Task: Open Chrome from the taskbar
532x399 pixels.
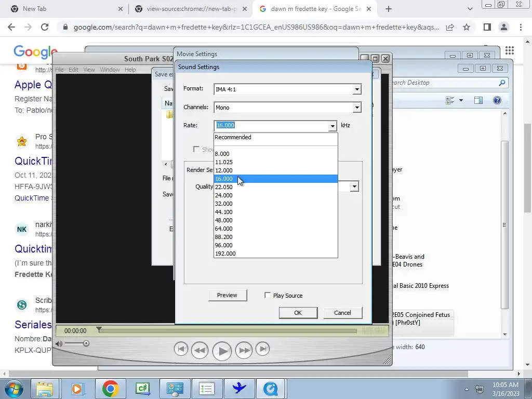Action: [110, 389]
